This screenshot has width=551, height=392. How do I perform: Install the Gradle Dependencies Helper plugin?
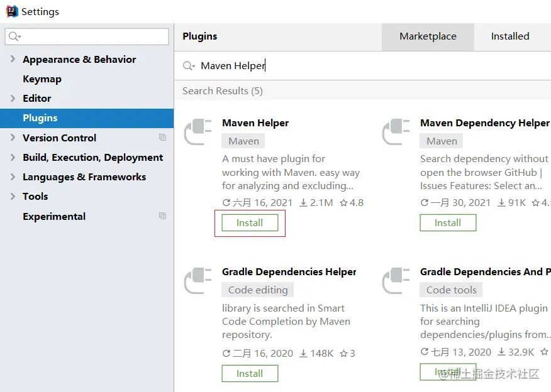[250, 373]
